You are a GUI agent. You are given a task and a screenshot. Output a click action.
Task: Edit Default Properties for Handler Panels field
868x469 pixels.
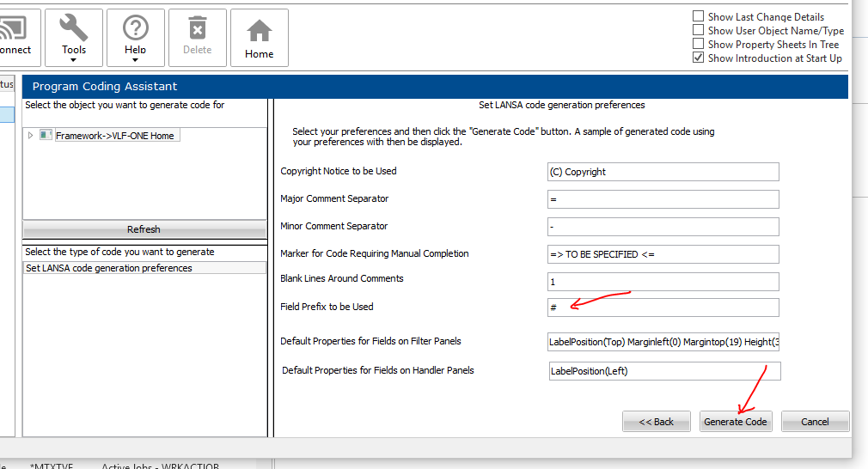(665, 371)
